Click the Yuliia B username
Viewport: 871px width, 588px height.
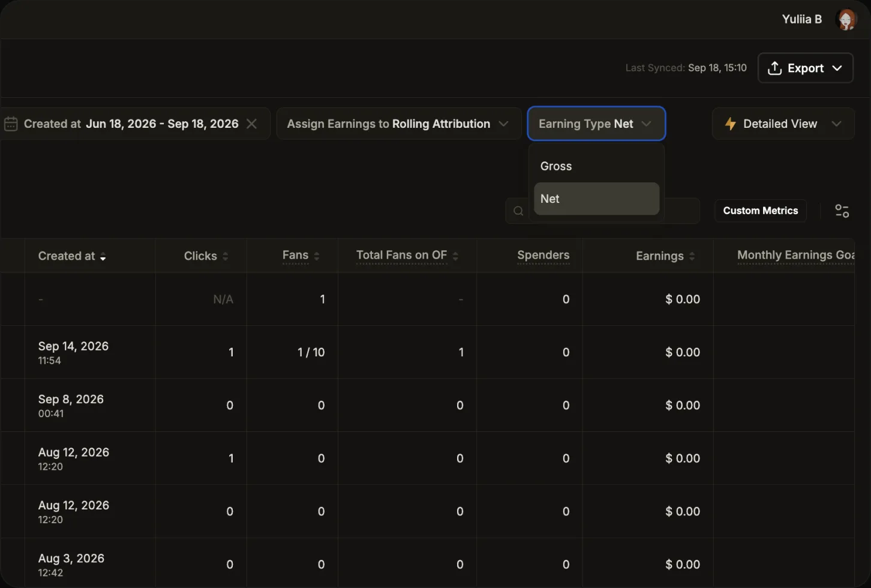[x=801, y=19]
